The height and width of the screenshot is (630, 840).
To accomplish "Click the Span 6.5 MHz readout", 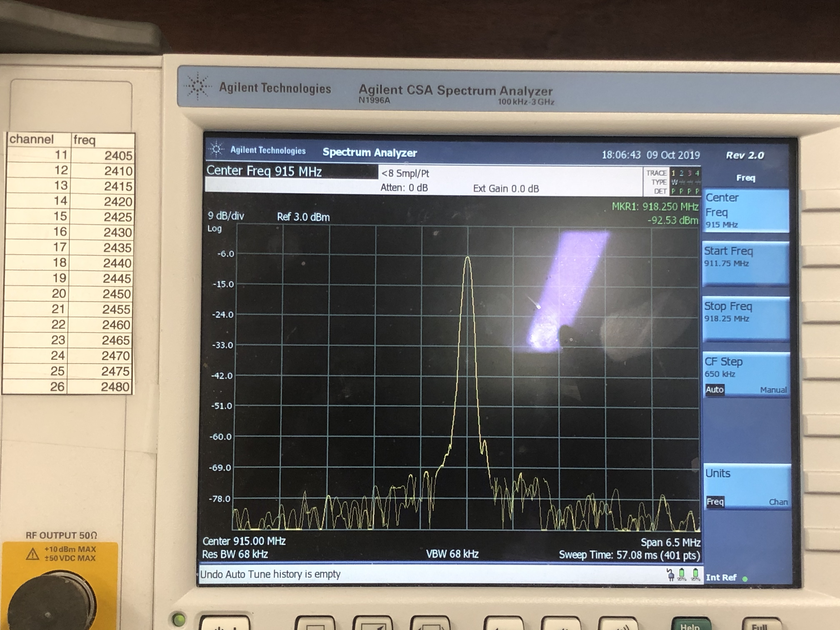I will pos(671,542).
